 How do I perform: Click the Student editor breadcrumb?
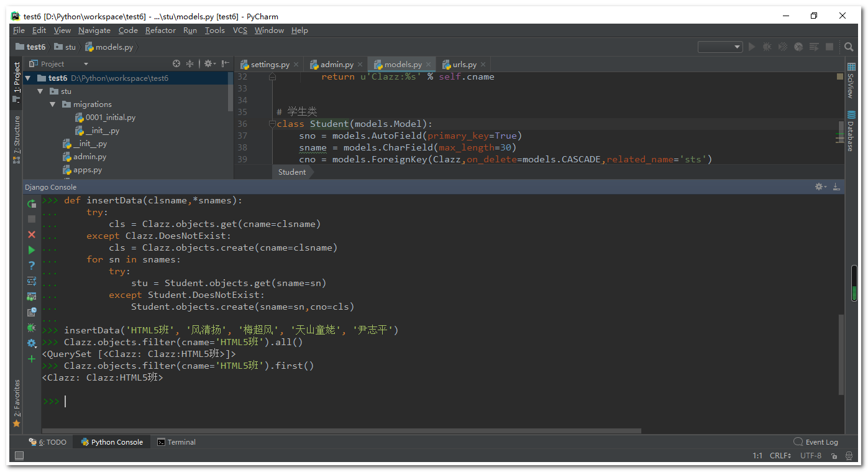click(x=292, y=172)
